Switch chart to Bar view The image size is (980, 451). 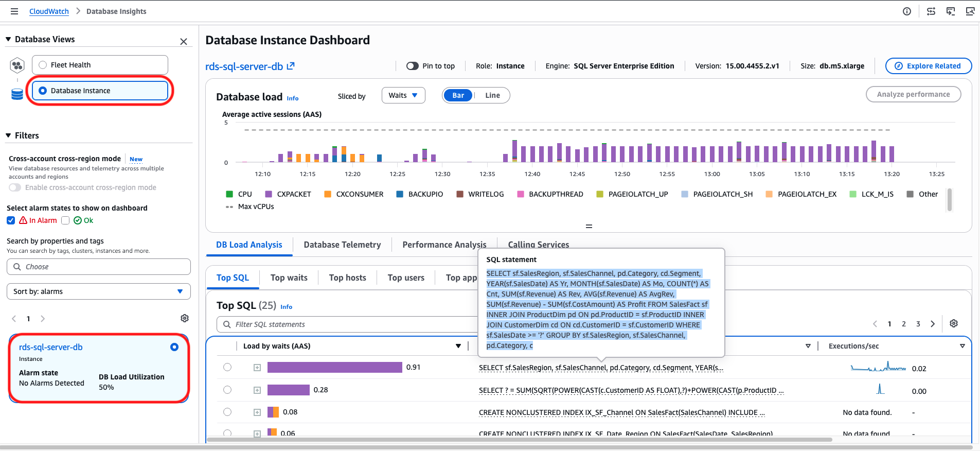pyautogui.click(x=458, y=95)
